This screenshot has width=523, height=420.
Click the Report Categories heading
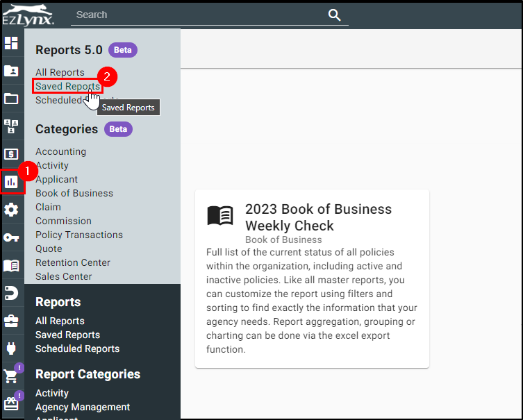pos(88,374)
